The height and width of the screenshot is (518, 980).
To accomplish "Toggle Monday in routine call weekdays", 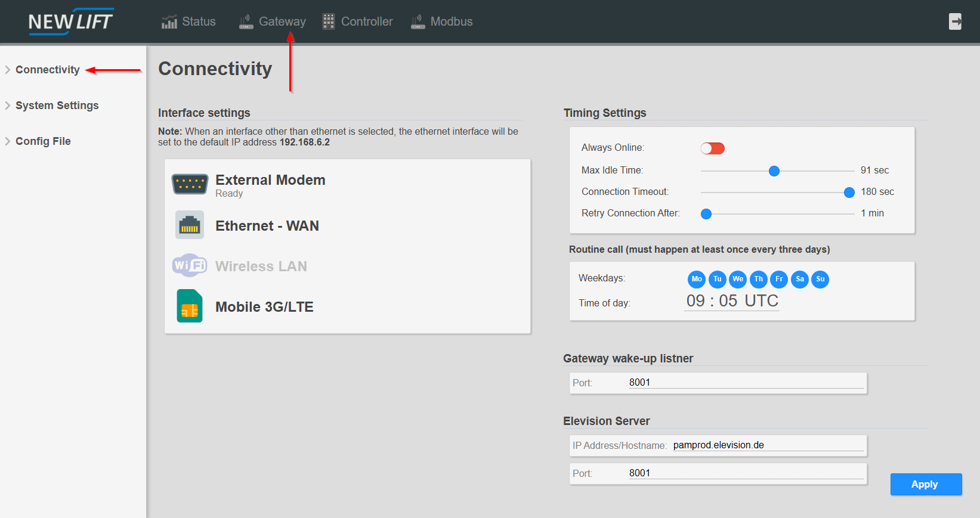I will [697, 279].
